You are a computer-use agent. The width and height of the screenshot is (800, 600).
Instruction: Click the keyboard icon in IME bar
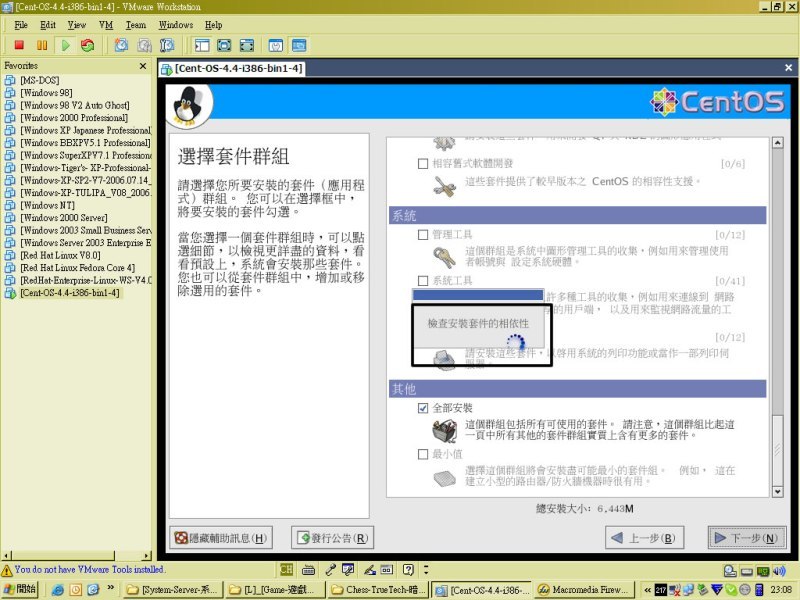[308, 570]
